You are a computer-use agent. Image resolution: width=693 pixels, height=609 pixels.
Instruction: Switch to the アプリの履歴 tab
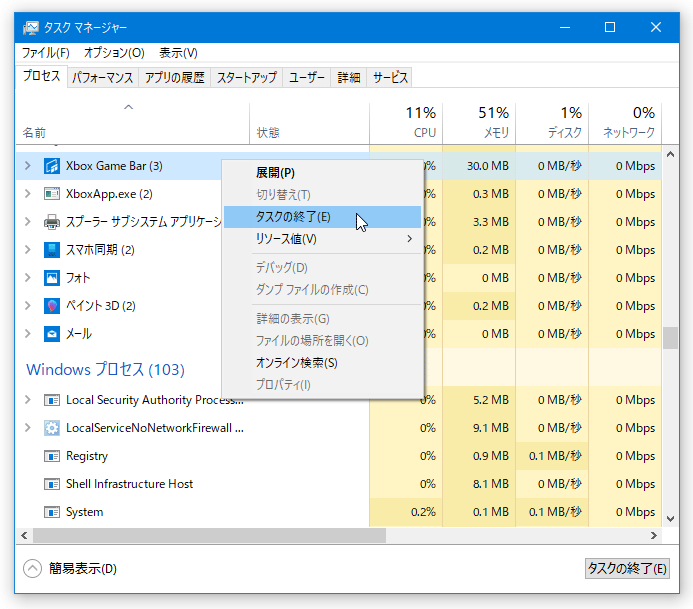pos(175,78)
